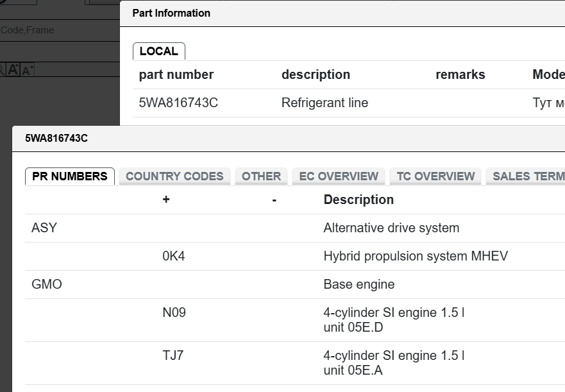Increase font size with enlarge-text icon

[x=13, y=69]
